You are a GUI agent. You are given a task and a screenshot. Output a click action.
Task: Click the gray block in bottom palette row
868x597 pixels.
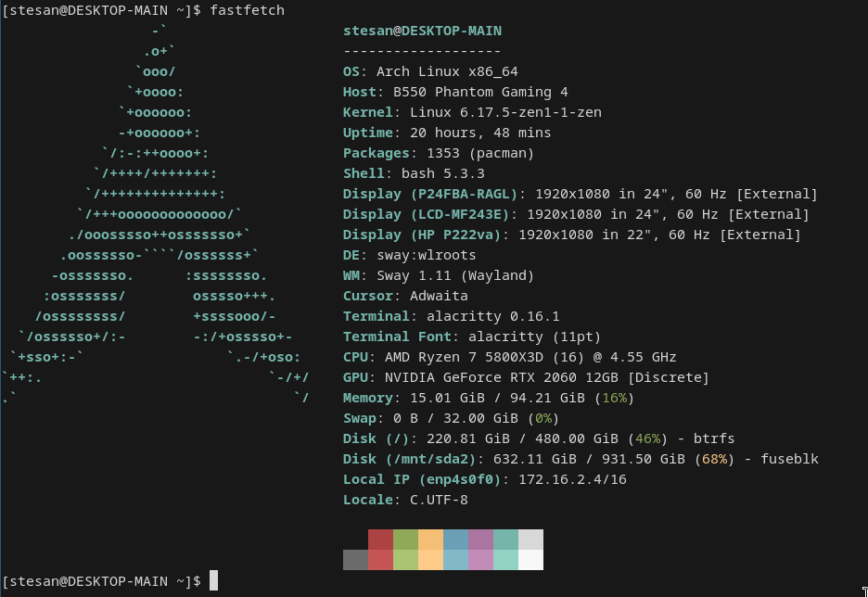click(355, 560)
